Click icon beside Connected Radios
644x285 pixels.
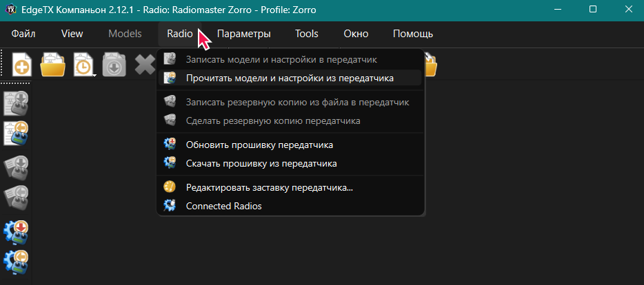click(x=170, y=205)
